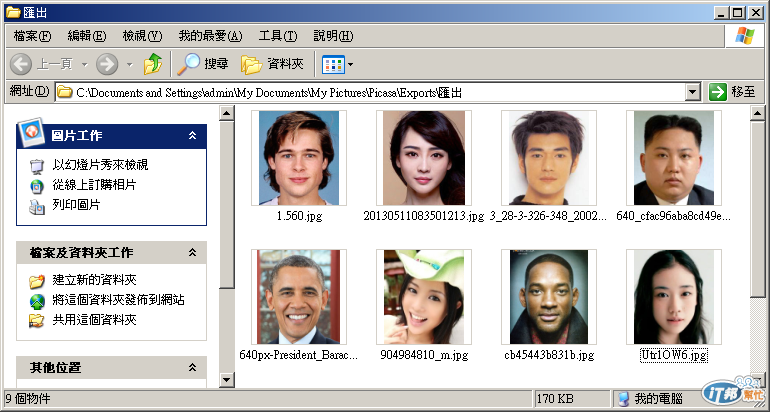The width and height of the screenshot is (770, 412).
Task: Select thumbnail of 1.560.jpg
Action: coord(299,158)
